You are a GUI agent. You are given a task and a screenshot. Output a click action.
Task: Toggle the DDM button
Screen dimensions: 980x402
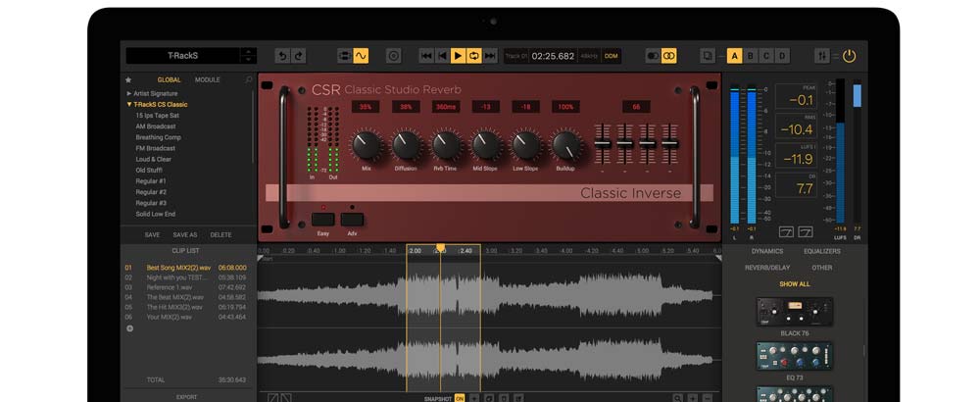(612, 56)
